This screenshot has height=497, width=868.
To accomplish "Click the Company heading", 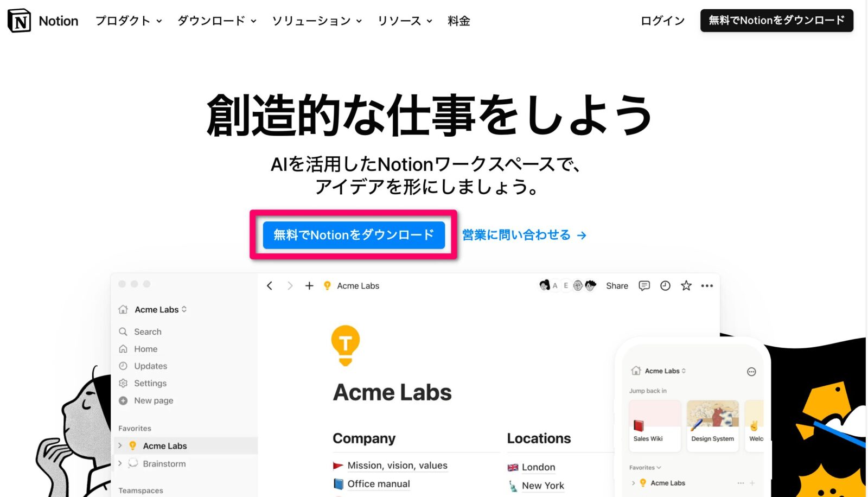I will tap(364, 438).
